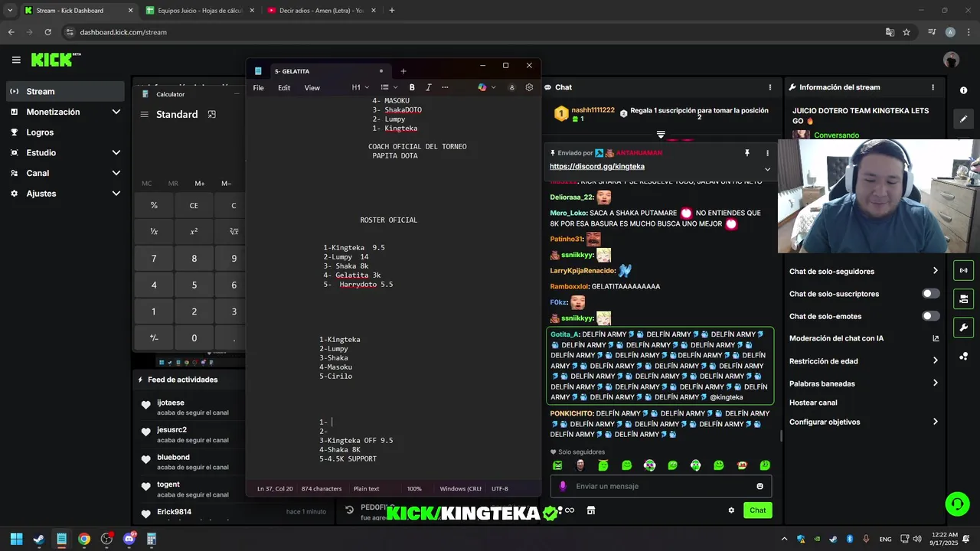The width and height of the screenshot is (980, 551).
Task: Click the broadcast signal icon at right
Action: pyautogui.click(x=963, y=270)
